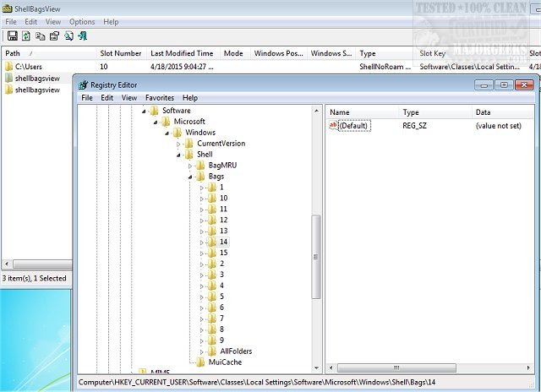Open Registry Editor Favorites menu

(x=160, y=98)
